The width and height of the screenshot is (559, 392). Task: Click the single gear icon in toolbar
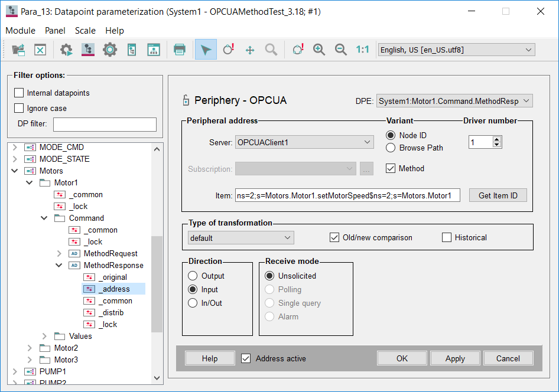pyautogui.click(x=110, y=50)
